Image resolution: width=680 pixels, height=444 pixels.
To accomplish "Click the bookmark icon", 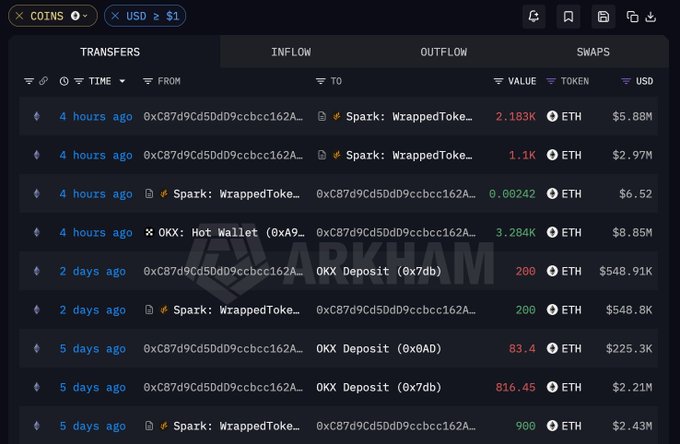I will 568,16.
